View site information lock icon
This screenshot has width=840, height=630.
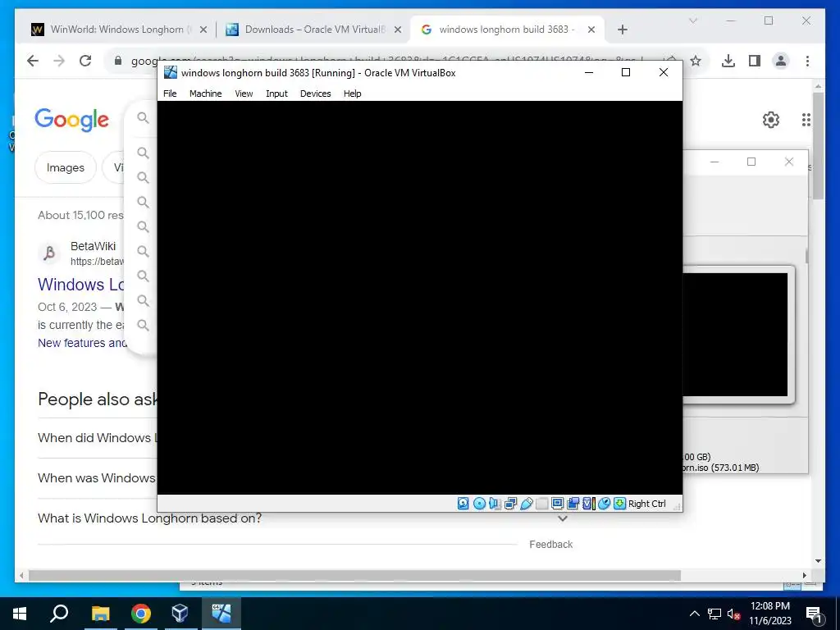click(118, 61)
